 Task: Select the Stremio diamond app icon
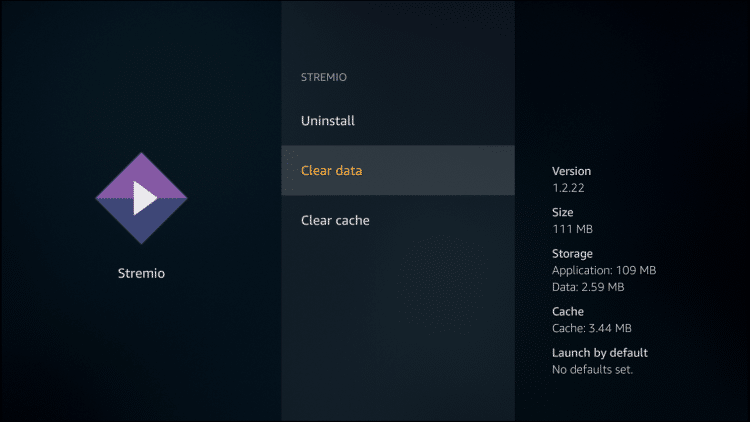(x=141, y=198)
